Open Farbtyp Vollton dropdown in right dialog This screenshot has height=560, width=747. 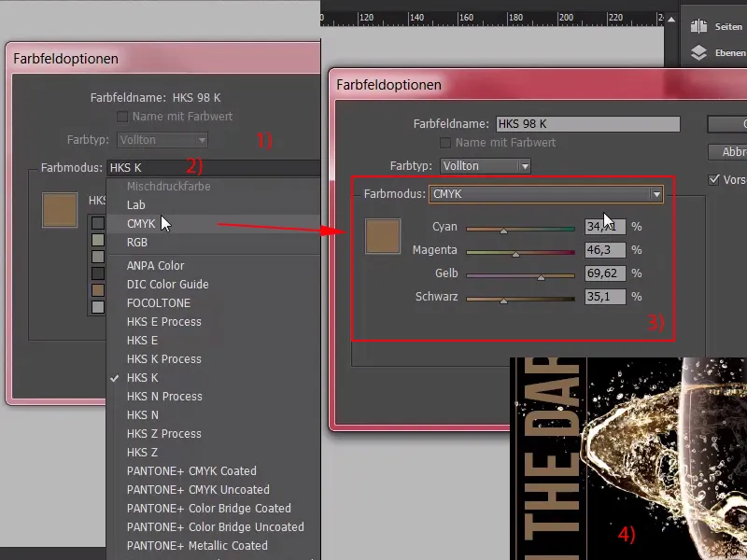(485, 166)
